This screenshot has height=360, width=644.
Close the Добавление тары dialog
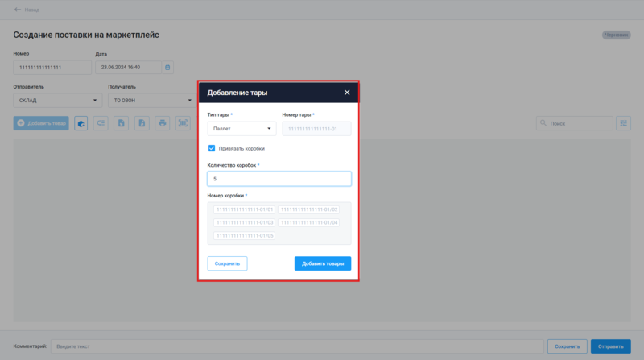(x=347, y=93)
